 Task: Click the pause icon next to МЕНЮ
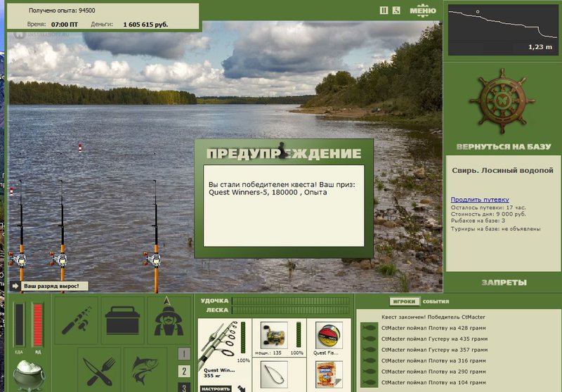pyautogui.click(x=384, y=11)
